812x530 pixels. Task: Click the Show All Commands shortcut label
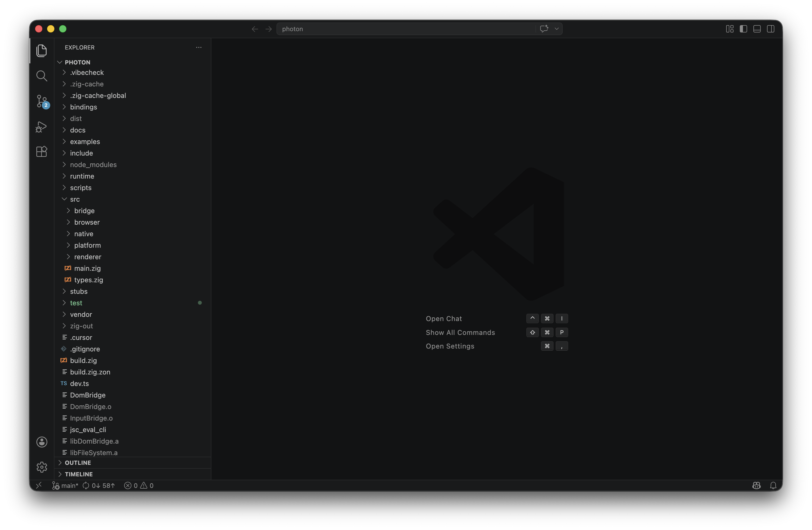pos(460,332)
